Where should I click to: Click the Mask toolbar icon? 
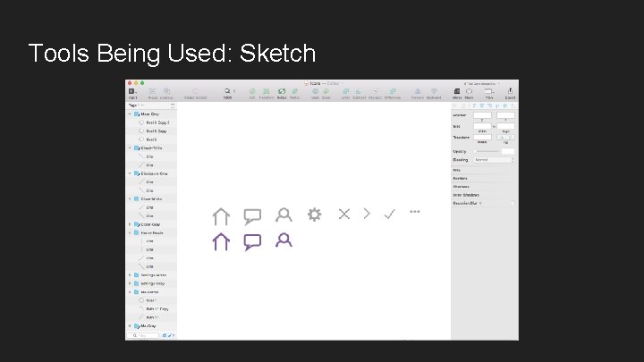click(x=315, y=91)
